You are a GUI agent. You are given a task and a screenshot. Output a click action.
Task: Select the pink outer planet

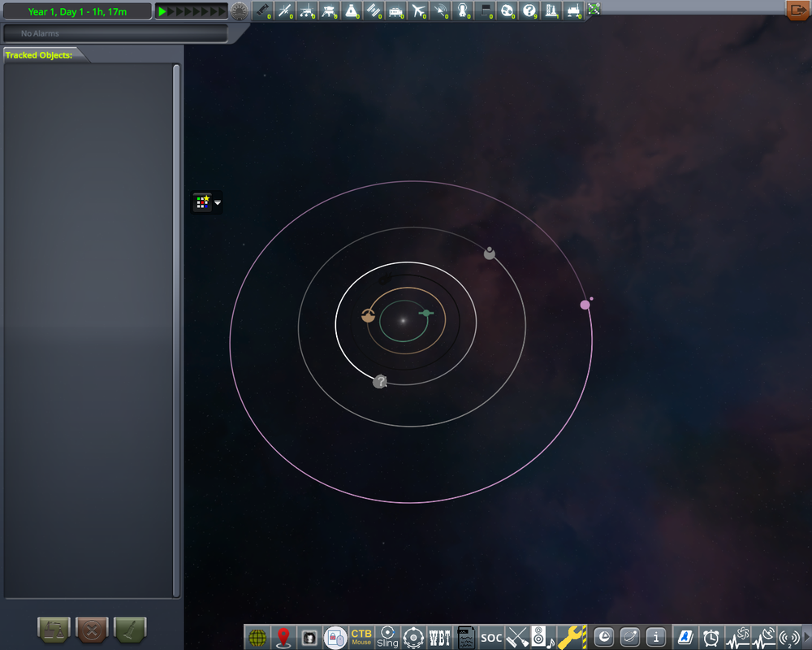585,305
